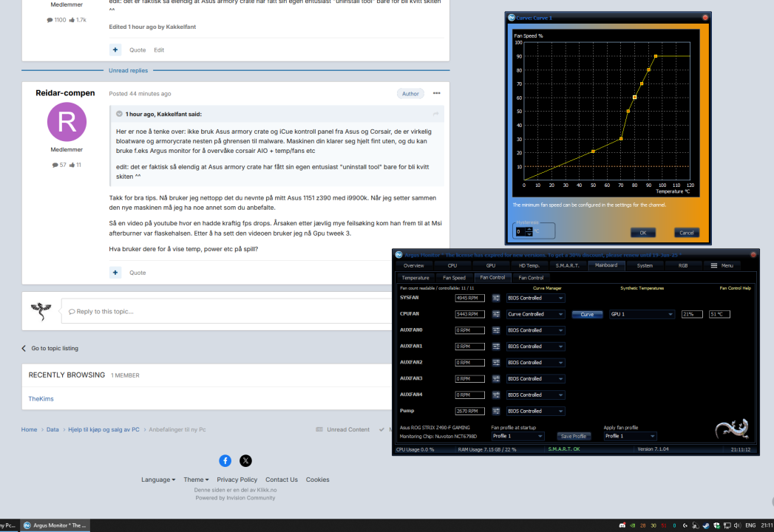
Task: Open the Fan Speed sub-tab
Action: click(x=454, y=278)
